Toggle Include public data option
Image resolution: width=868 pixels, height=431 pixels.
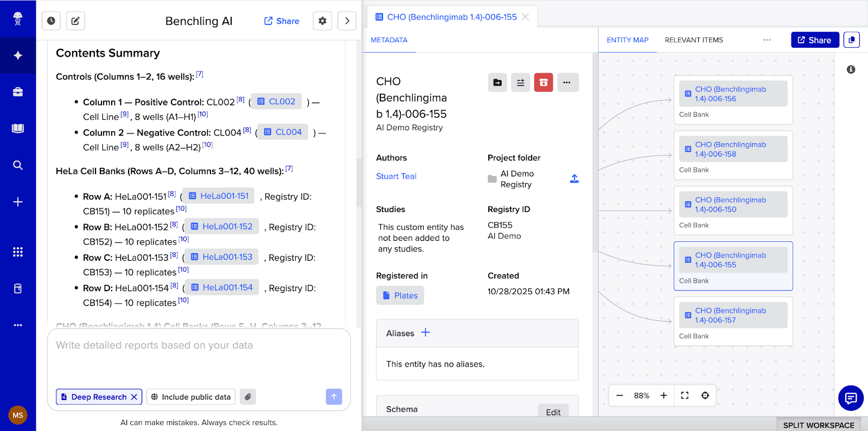coord(191,397)
